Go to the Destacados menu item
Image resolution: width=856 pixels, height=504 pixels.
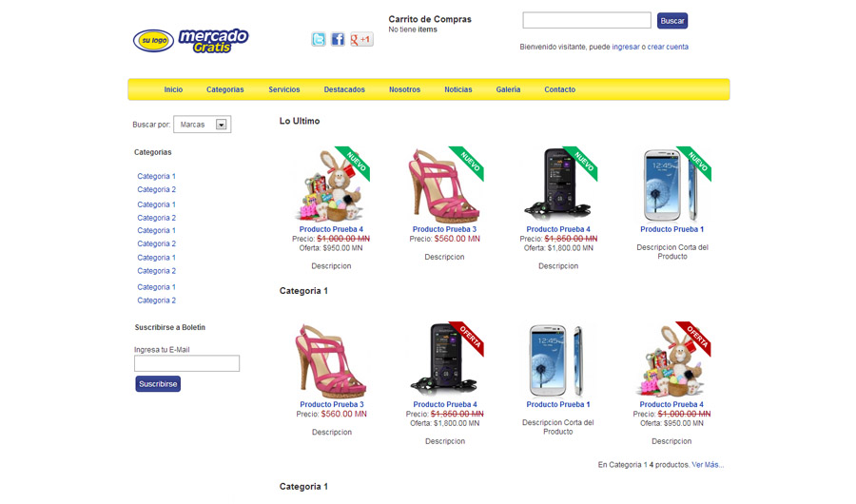(344, 89)
